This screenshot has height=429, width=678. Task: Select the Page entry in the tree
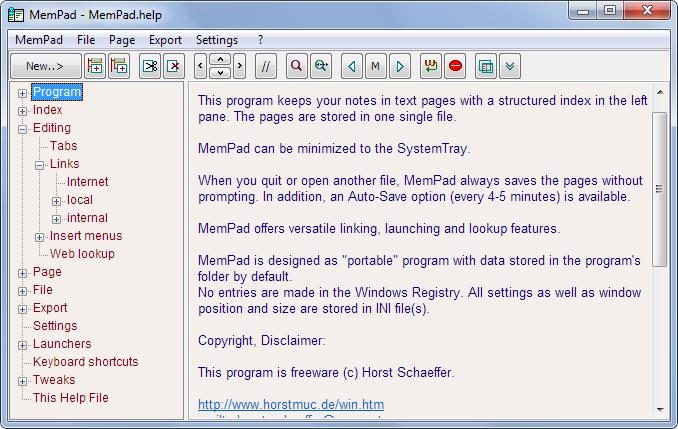(x=47, y=272)
